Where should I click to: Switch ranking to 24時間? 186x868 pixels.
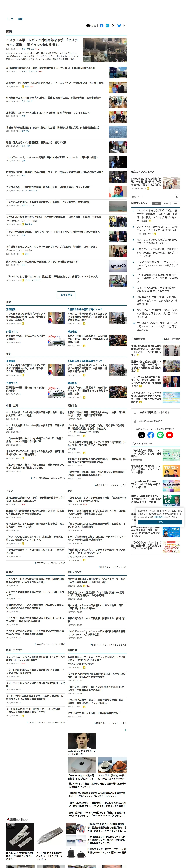pyautogui.click(x=166, y=204)
